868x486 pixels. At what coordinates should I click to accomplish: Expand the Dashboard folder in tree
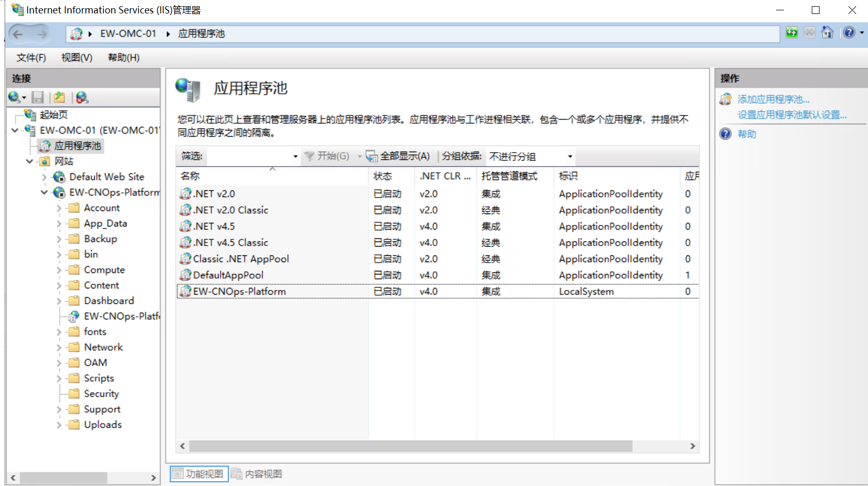pos(59,301)
